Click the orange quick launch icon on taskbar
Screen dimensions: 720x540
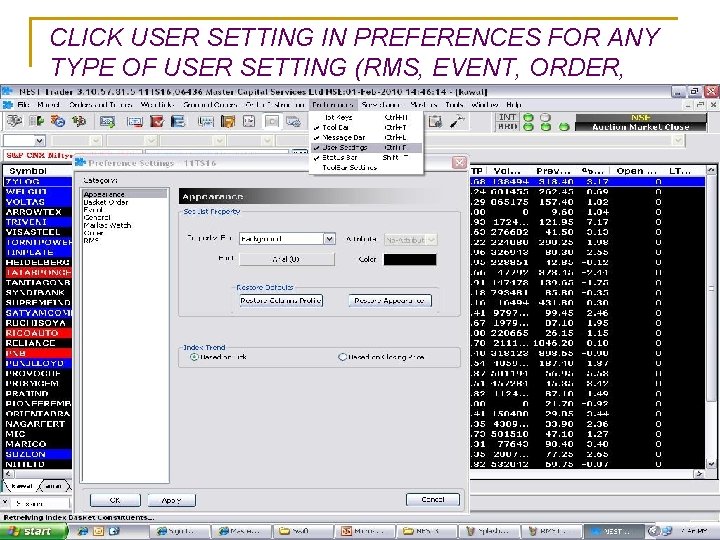pos(98,531)
